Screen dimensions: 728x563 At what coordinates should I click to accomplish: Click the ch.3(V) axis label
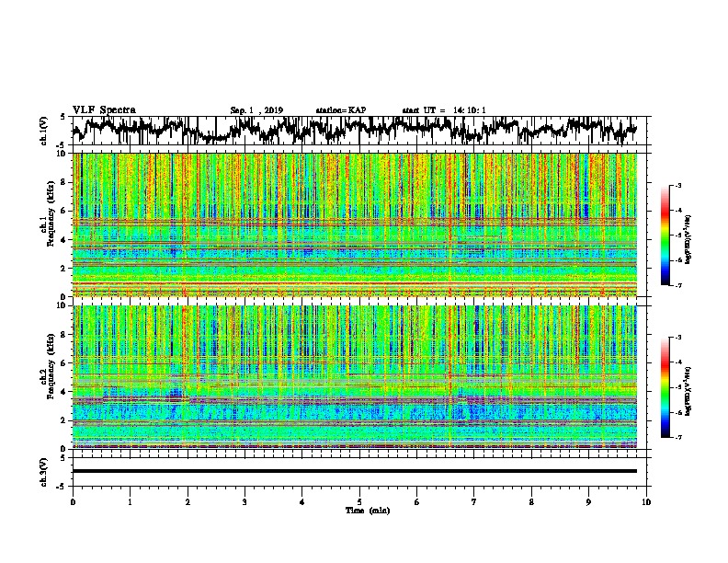tap(44, 472)
